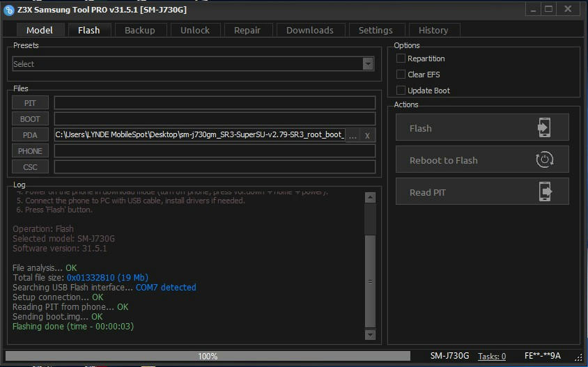
Task: Enable the Repartition checkbox
Action: [x=401, y=58]
